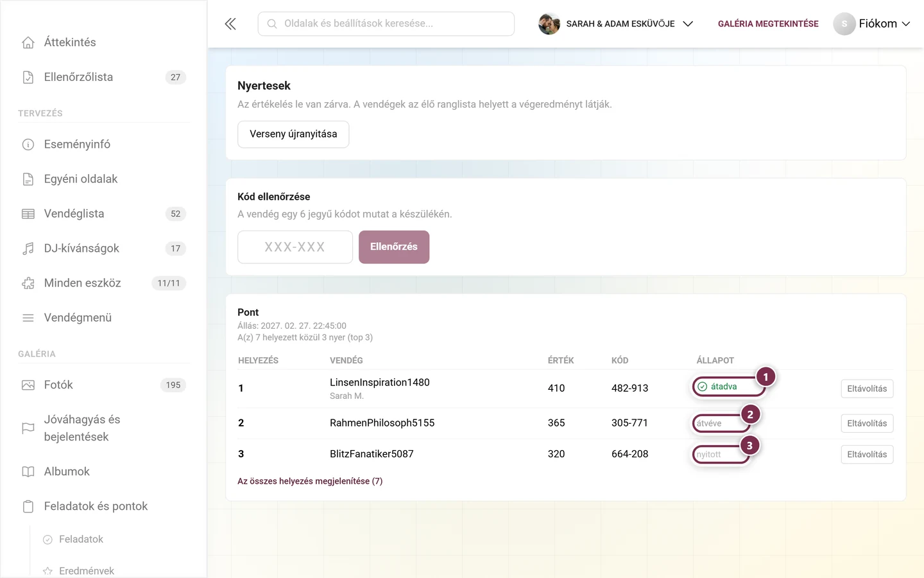Click the XXX-XXX code input field
Image resolution: width=924 pixels, height=578 pixels.
click(295, 247)
